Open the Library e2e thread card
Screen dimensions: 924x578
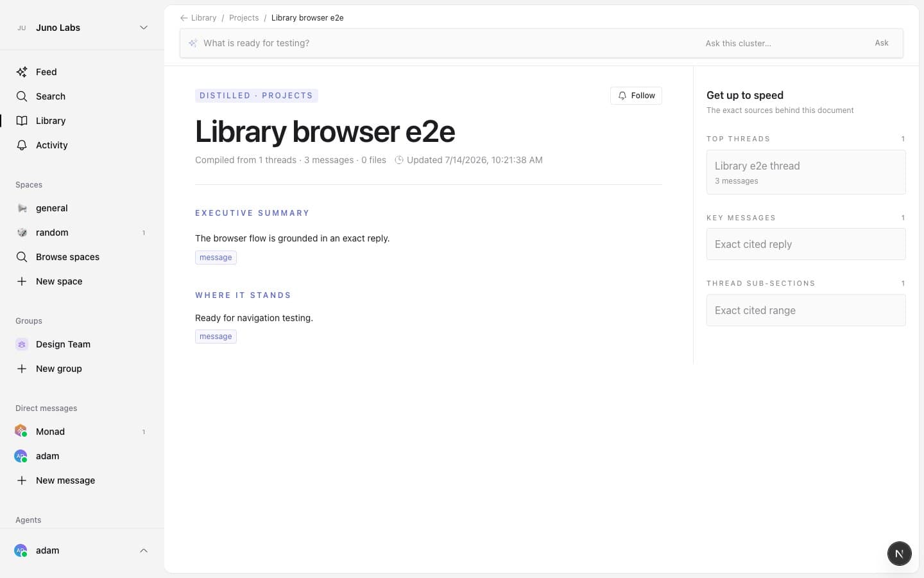806,172
